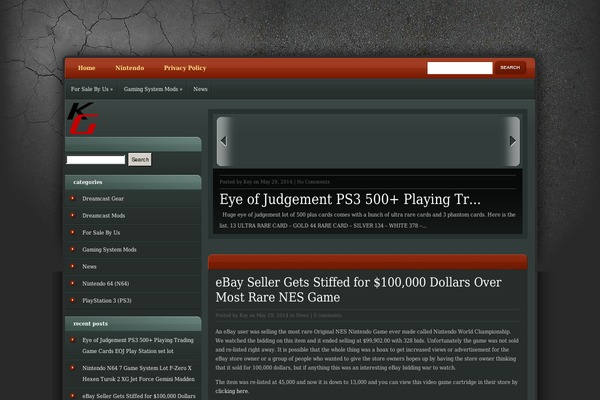Open recent post Nintendo N64 7 Game Lot
Viewport: 600px width, 400px height.
click(139, 374)
